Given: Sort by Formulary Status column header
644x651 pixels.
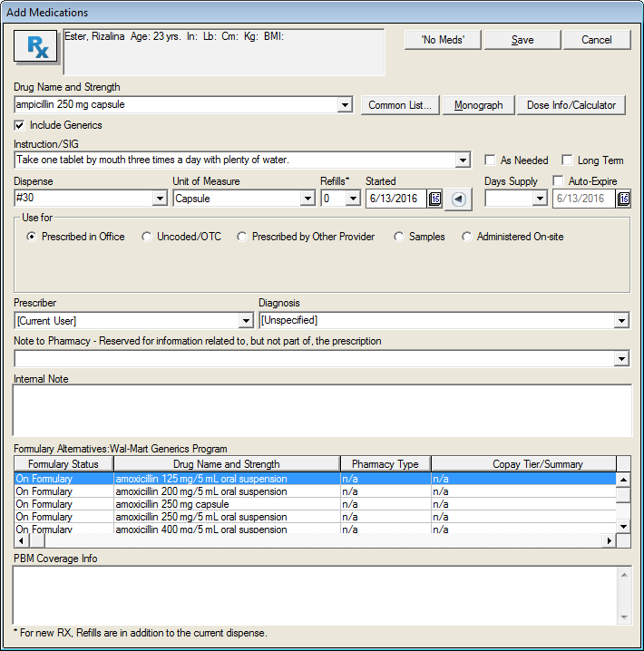Looking at the screenshot, I should tap(63, 464).
